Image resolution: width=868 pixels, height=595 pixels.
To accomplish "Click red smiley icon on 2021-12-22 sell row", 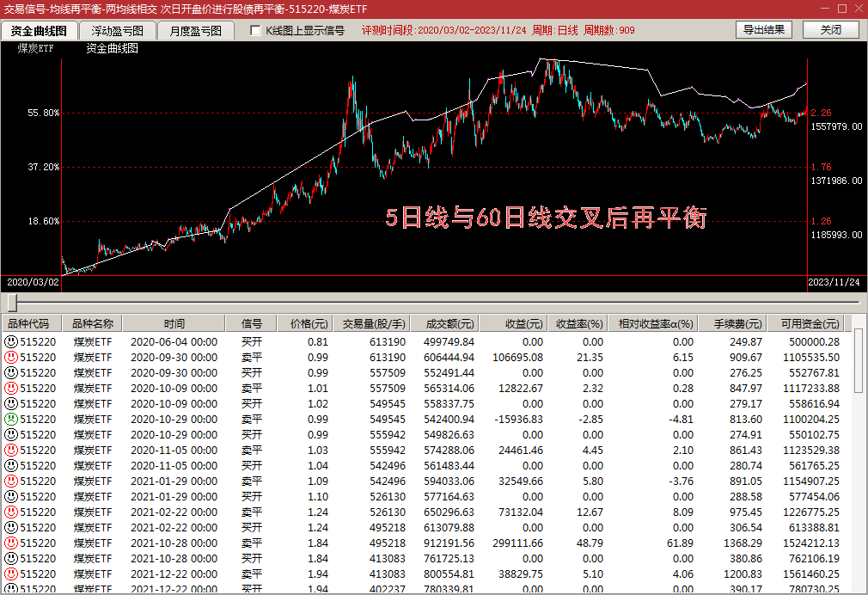I will [x=10, y=574].
